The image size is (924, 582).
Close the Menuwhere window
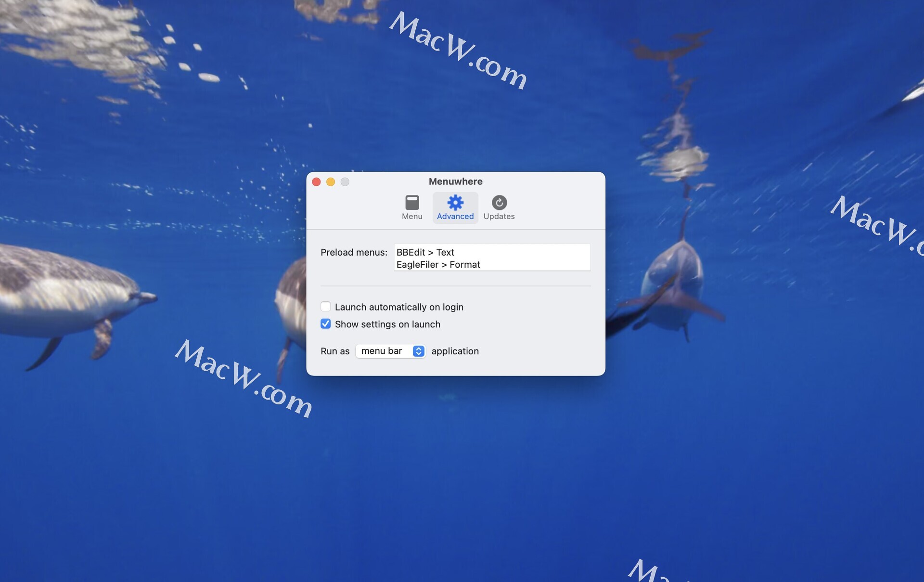point(316,182)
